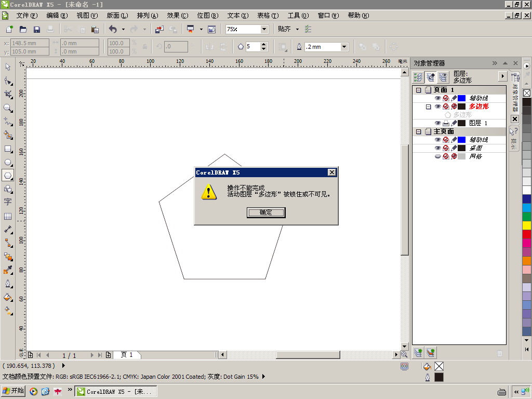Select the Outline pen tool

pyautogui.click(x=8, y=284)
